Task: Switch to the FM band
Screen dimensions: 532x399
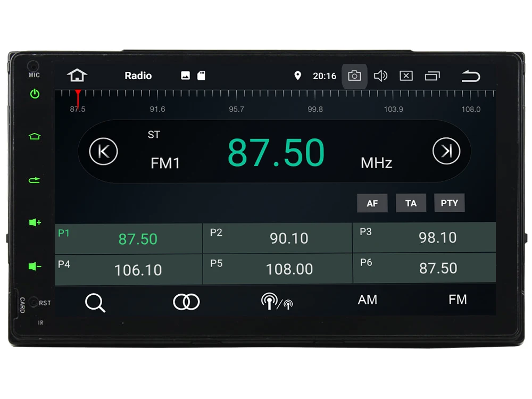Action: click(x=458, y=300)
